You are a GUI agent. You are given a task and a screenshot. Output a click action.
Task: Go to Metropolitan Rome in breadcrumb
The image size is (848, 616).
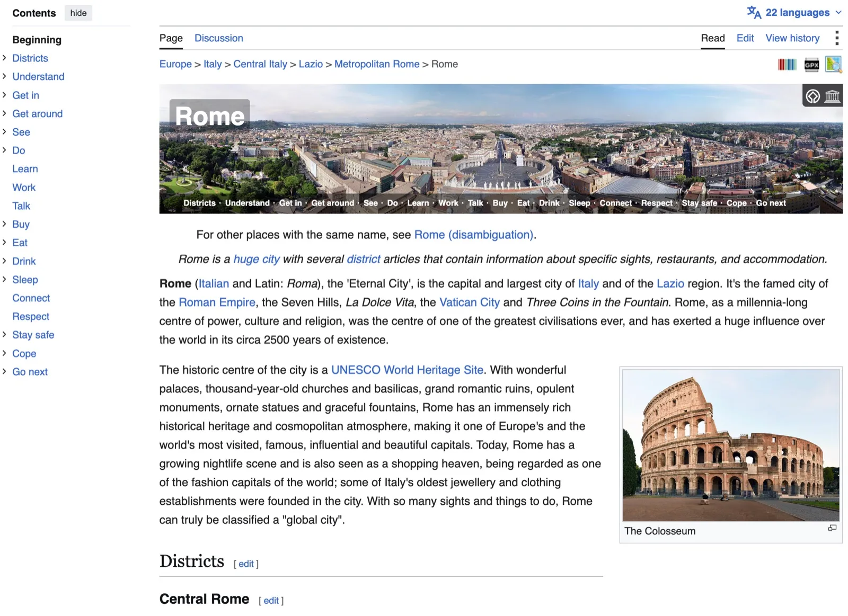[377, 64]
